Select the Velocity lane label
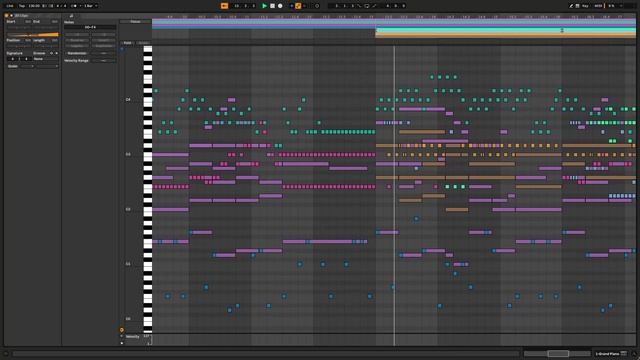The height and width of the screenshot is (360, 640). 133,337
